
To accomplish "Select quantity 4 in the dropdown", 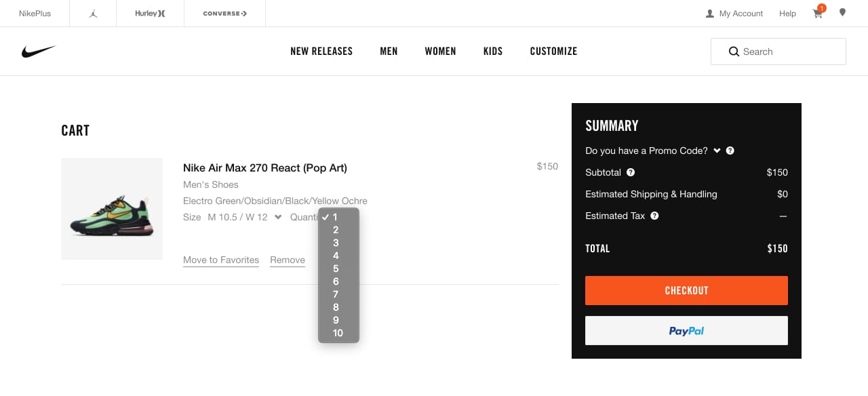I will tap(338, 256).
